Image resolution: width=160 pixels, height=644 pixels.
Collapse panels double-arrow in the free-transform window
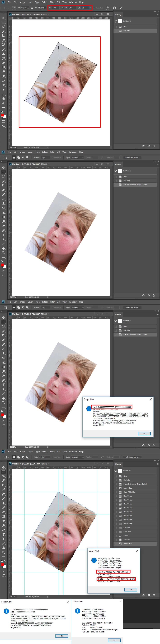coord(155,11)
